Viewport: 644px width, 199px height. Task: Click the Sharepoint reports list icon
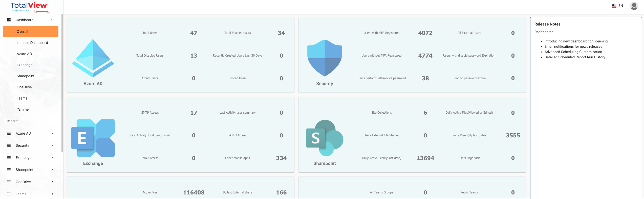pos(9,170)
